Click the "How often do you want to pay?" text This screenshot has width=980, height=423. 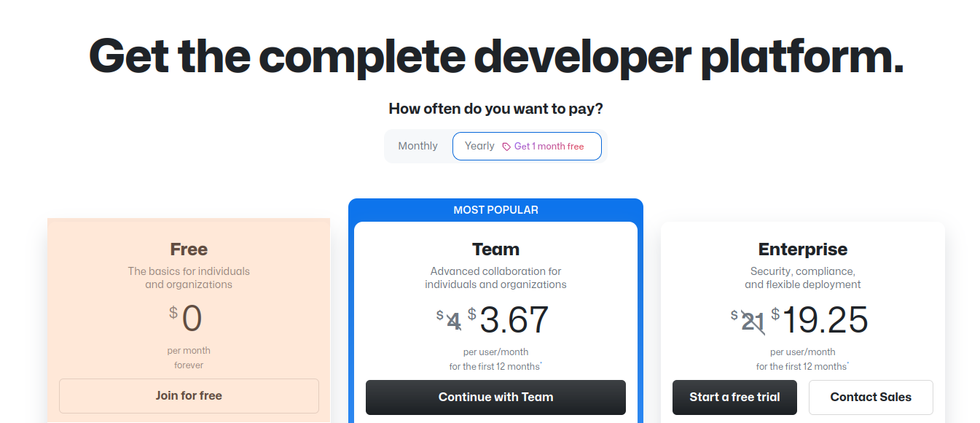click(495, 109)
